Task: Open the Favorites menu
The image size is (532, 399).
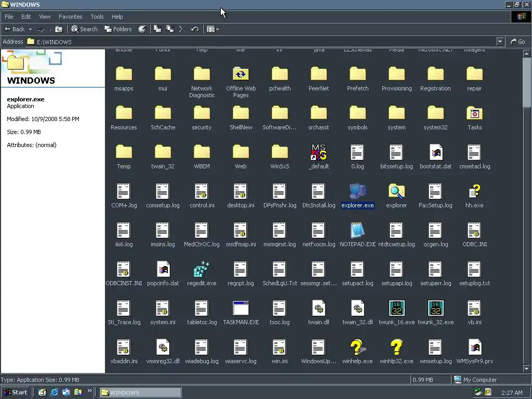Action: pyautogui.click(x=71, y=17)
